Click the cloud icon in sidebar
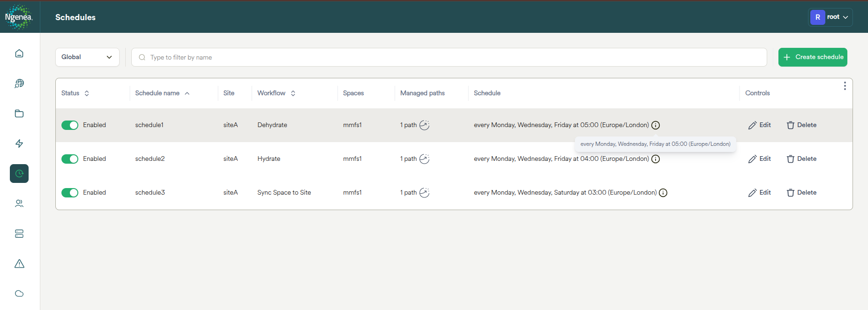The height and width of the screenshot is (310, 868). tap(19, 294)
